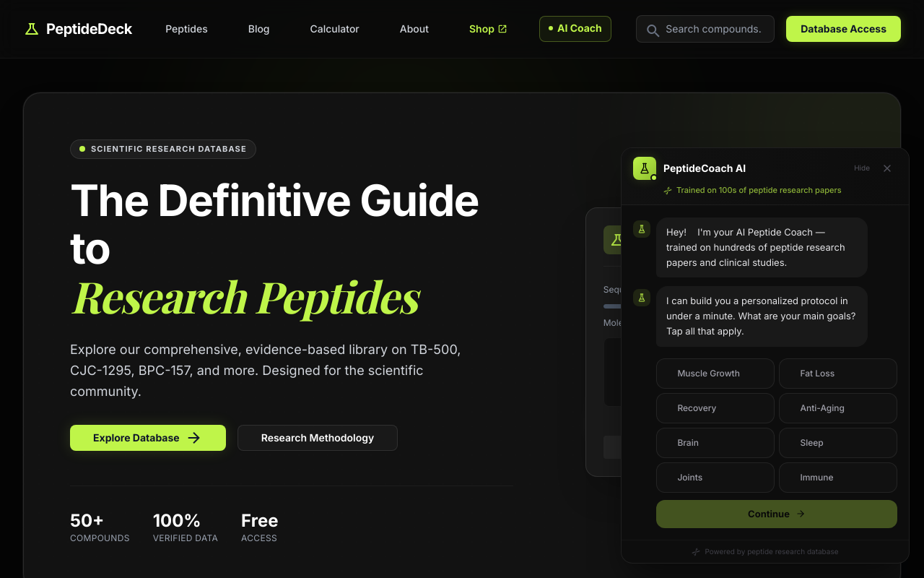Close the PeptideCoach AI chat panel
This screenshot has height=578, width=924.
pos(887,168)
